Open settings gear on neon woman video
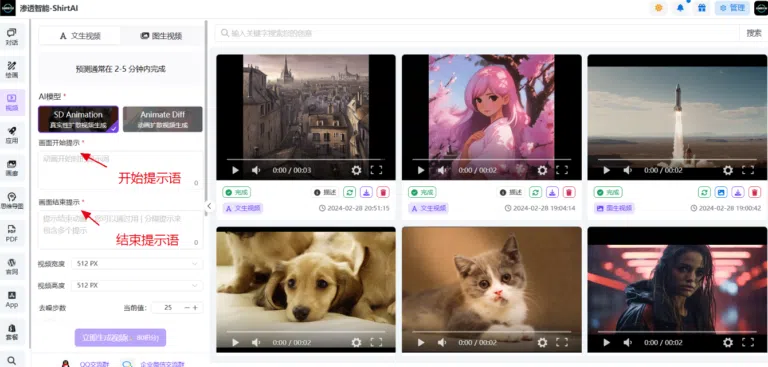The width and height of the screenshot is (768, 367). tap(728, 342)
